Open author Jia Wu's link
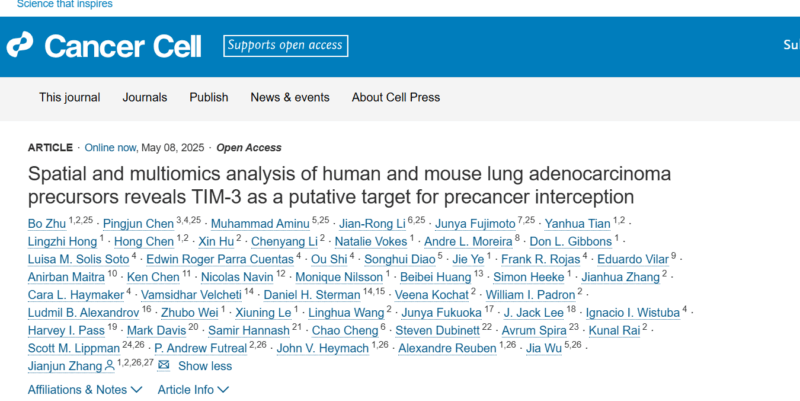This screenshot has height=401, width=800. (x=543, y=348)
